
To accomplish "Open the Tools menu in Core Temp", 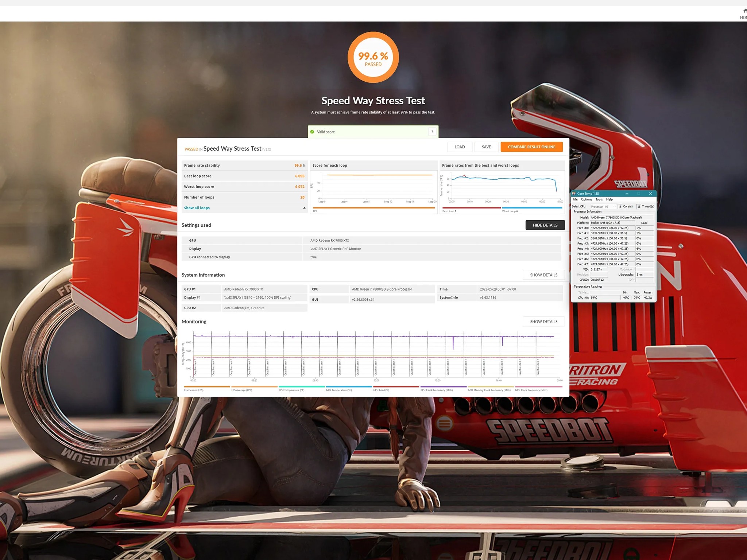I will 599,199.
